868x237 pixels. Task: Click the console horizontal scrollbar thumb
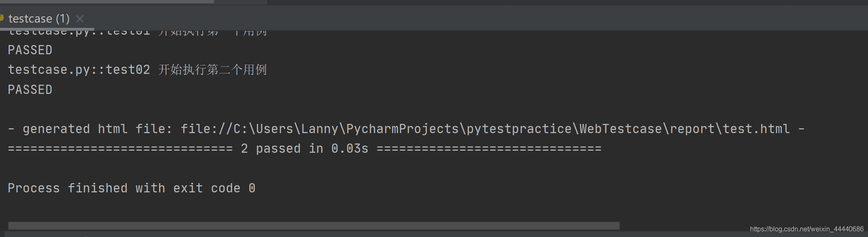click(314, 226)
